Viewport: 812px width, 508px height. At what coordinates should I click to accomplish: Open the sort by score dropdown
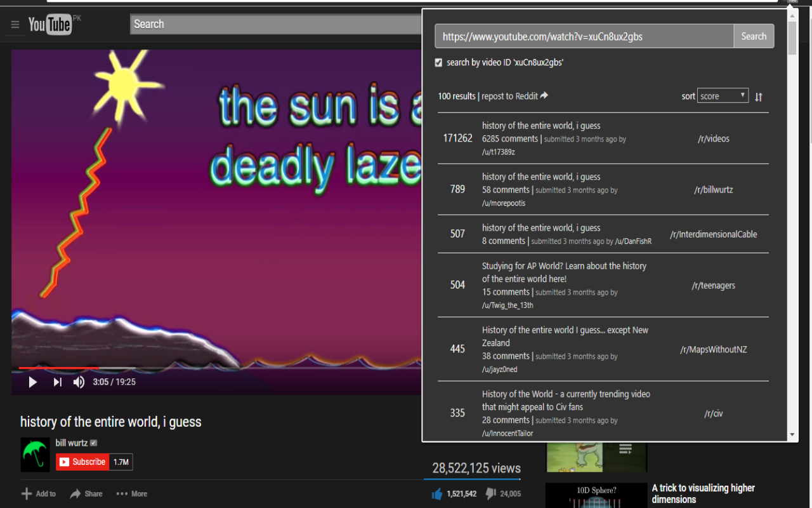(723, 96)
